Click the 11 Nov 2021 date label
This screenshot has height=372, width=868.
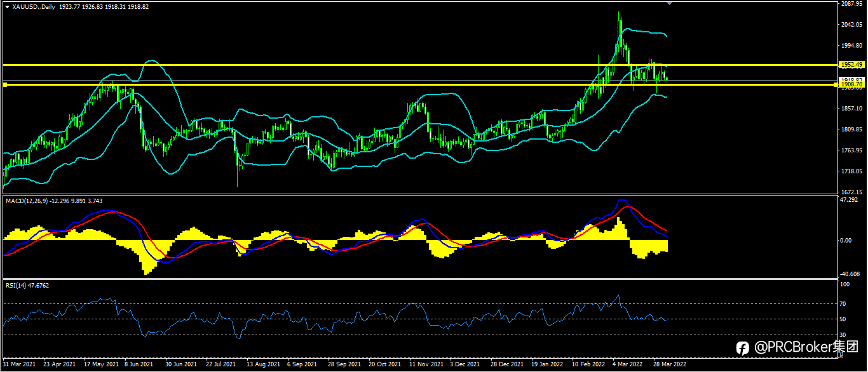[x=426, y=365]
